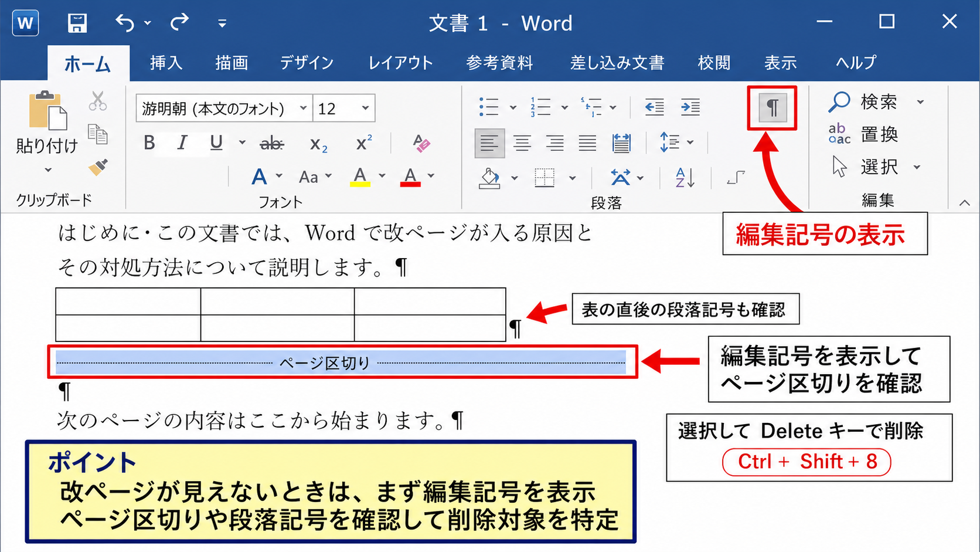The image size is (980, 552).
Task: Toggle Align Left paragraph alignment
Action: point(489,143)
